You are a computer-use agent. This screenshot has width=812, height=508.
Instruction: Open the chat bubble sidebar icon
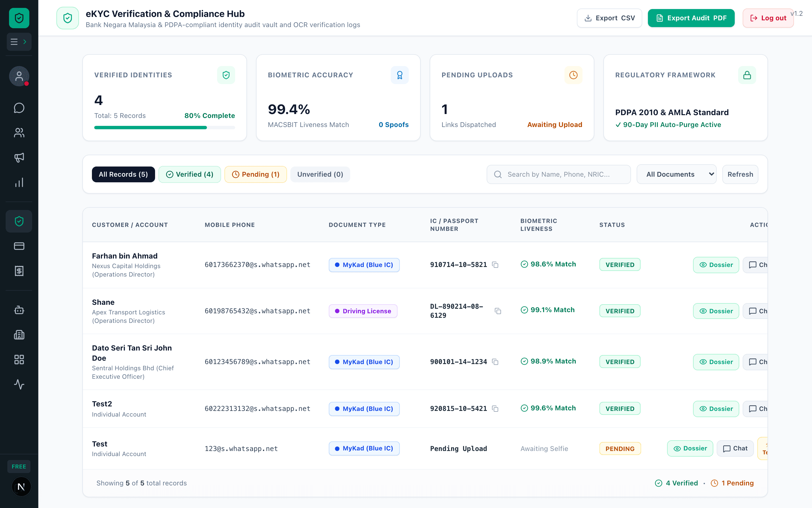pyautogui.click(x=19, y=108)
